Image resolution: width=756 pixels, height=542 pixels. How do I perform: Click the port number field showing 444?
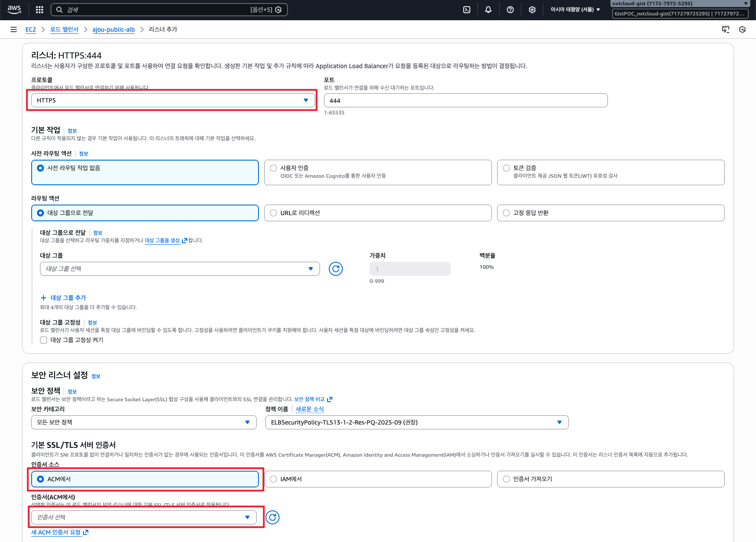(x=465, y=100)
